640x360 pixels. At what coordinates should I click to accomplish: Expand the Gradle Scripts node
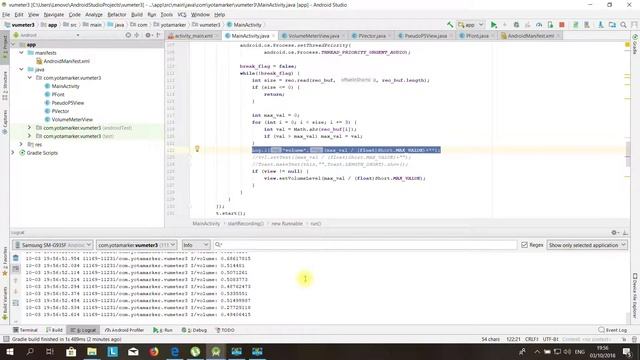click(x=13, y=153)
